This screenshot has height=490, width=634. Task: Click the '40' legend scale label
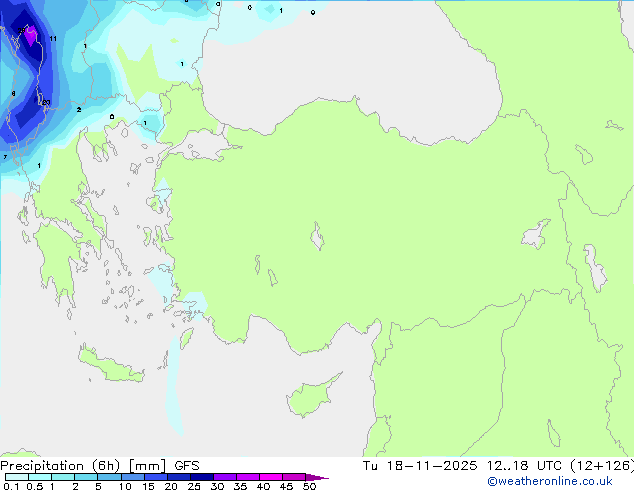(x=263, y=486)
